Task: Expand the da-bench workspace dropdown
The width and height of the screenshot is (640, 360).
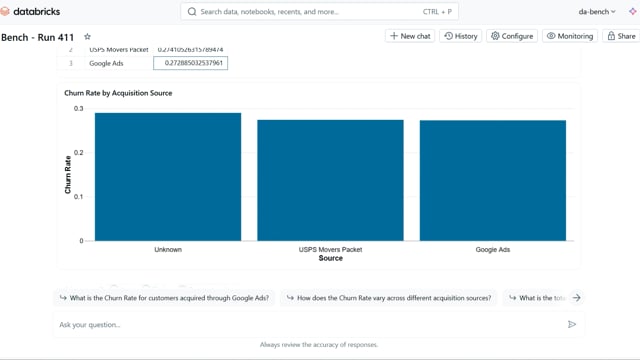Action: pyautogui.click(x=597, y=12)
